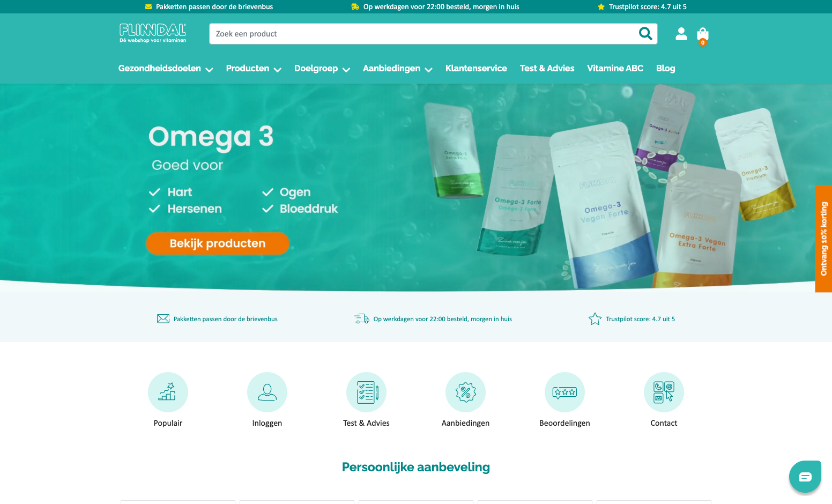This screenshot has height=504, width=832.
Task: Click the search magnifier icon
Action: point(645,34)
